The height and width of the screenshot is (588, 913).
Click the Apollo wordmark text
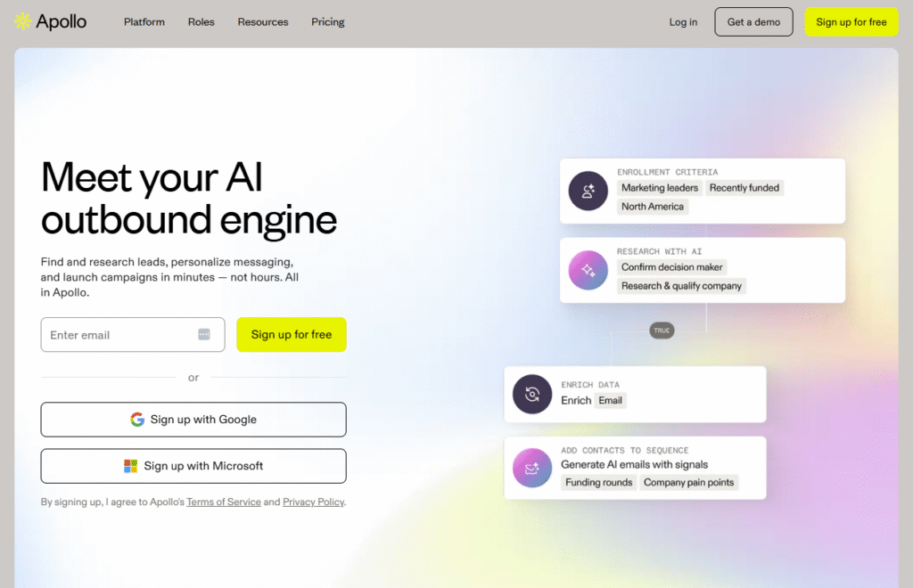pos(62,22)
